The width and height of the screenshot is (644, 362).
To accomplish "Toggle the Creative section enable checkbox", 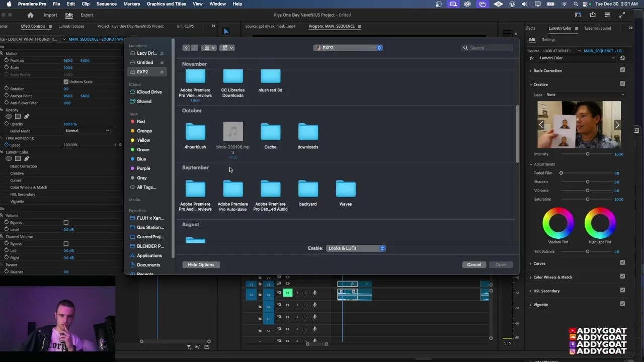I will [x=622, y=84].
